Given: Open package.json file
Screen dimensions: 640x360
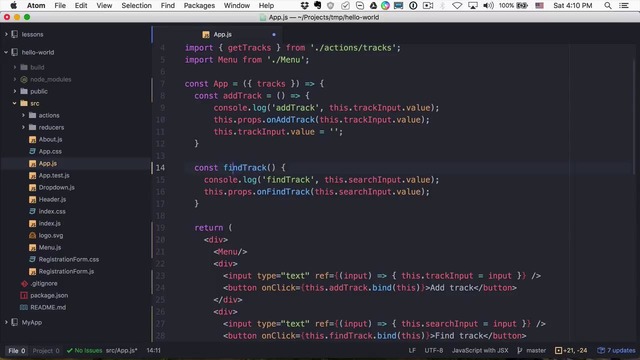Looking at the screenshot, I should tap(49, 295).
